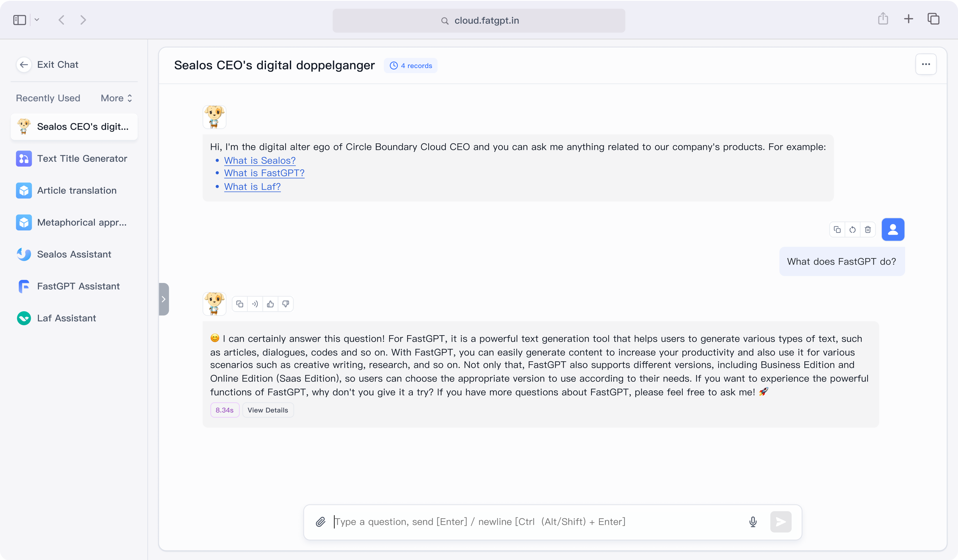Click What is Laf? link

pos(253,187)
